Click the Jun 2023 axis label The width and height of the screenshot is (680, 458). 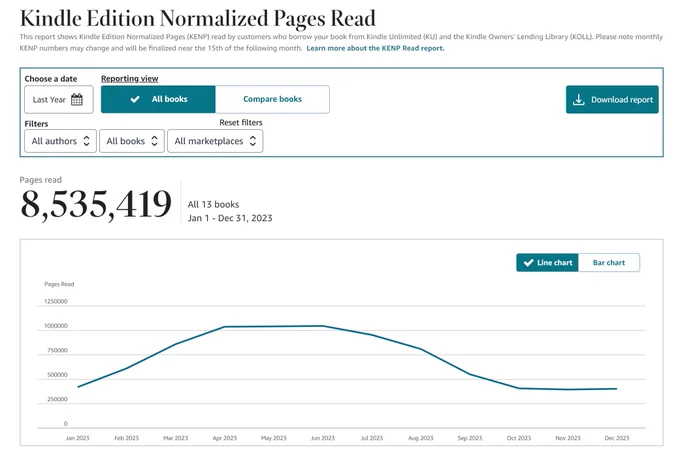323,438
